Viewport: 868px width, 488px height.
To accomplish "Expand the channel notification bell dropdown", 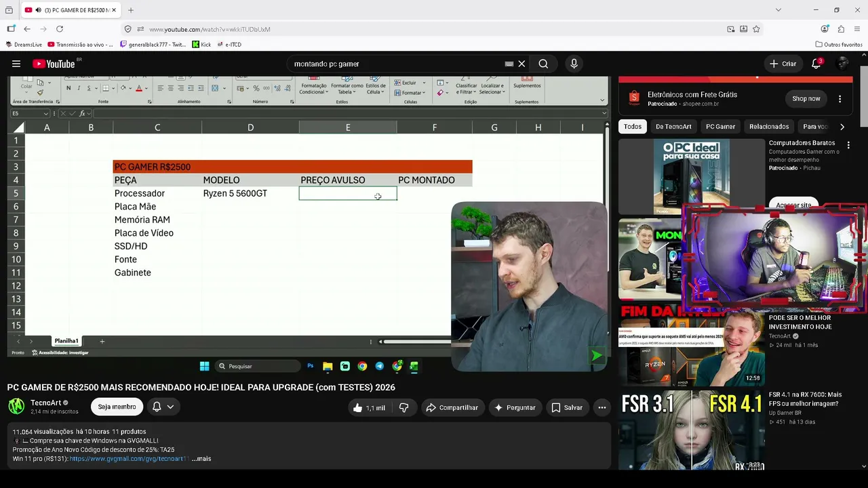I will click(x=170, y=407).
